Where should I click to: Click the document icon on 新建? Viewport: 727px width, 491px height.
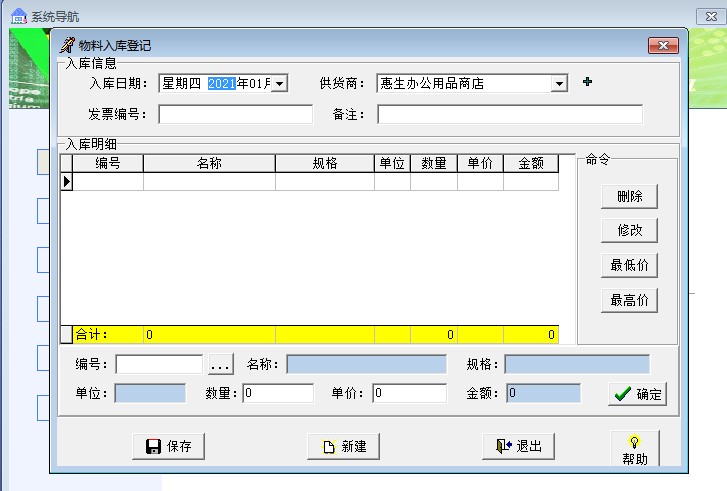[329, 447]
